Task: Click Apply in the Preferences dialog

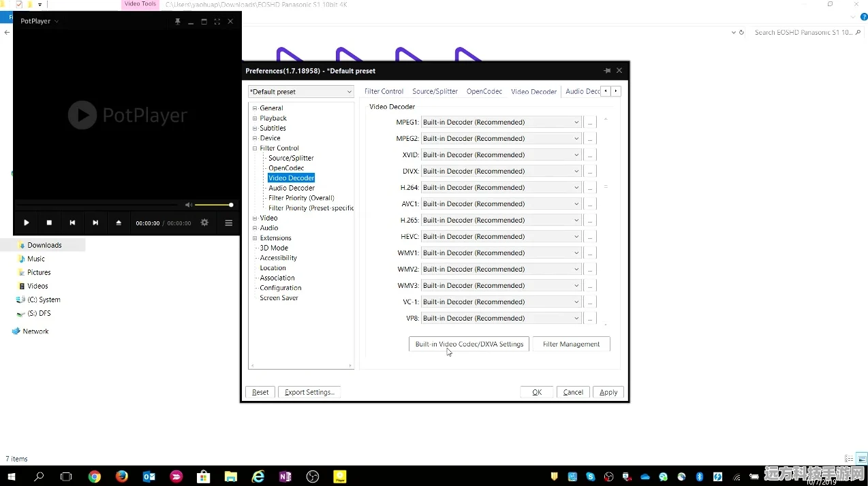Action: point(608,392)
